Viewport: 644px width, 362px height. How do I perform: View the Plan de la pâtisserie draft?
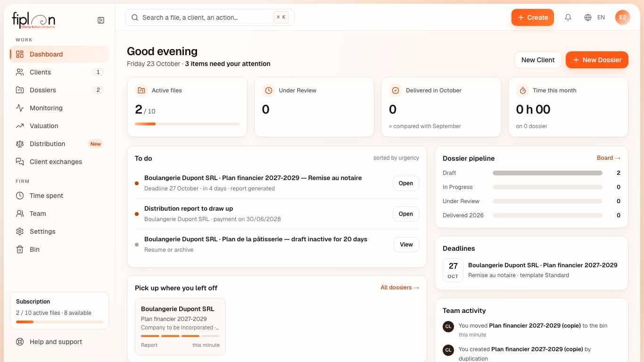(406, 245)
